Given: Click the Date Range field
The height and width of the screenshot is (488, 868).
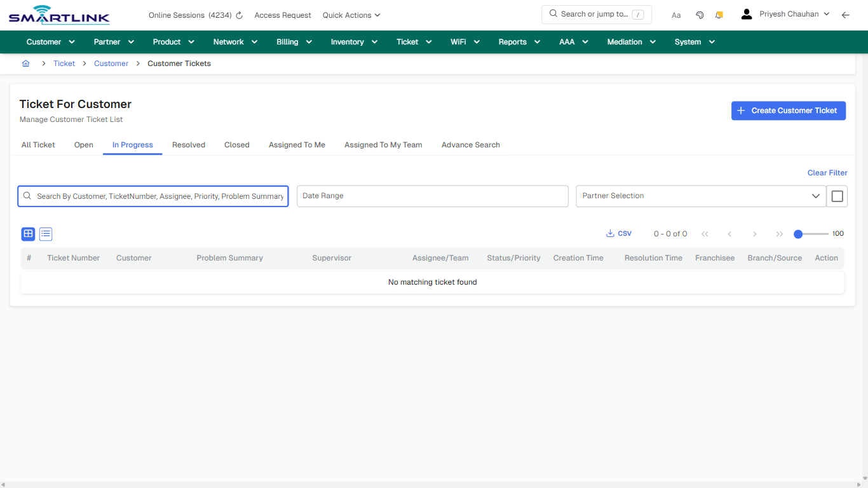Looking at the screenshot, I should click(x=432, y=196).
